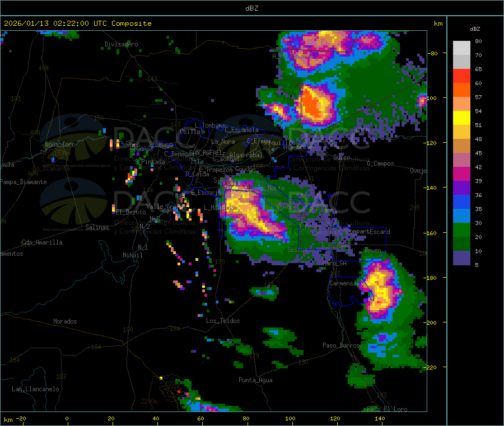Select the 'Bowen' map label

click(x=373, y=250)
